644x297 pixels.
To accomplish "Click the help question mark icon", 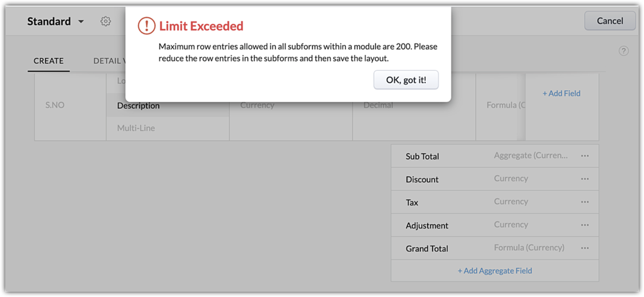I will [x=623, y=51].
